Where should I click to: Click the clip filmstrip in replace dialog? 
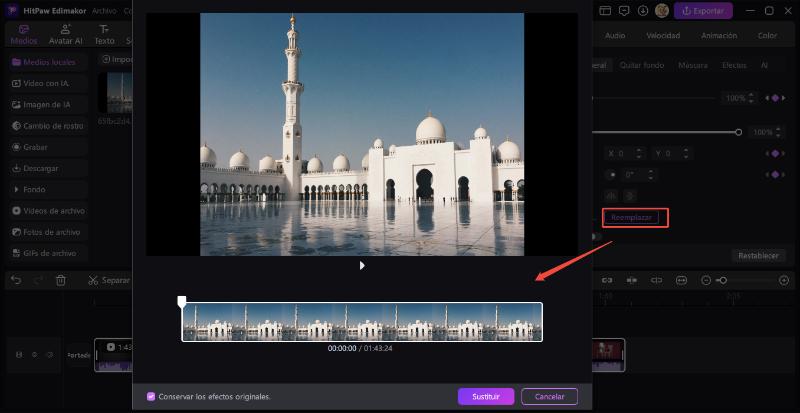pyautogui.click(x=362, y=322)
